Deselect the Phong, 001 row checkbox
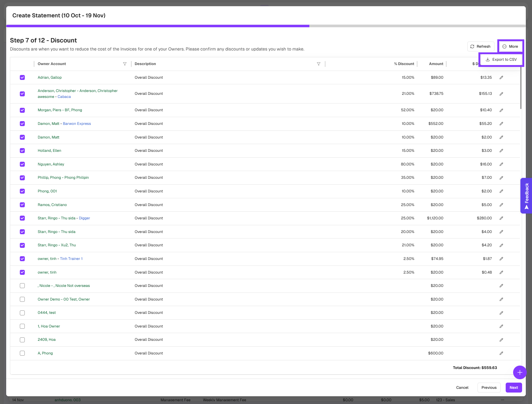Image resolution: width=532 pixels, height=404 pixels. click(22, 191)
